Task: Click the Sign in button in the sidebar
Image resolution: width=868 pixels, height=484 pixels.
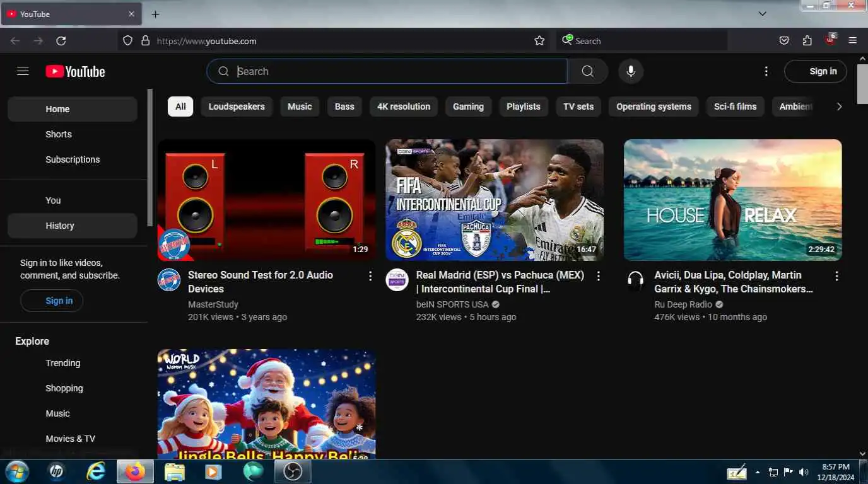Action: tap(52, 301)
